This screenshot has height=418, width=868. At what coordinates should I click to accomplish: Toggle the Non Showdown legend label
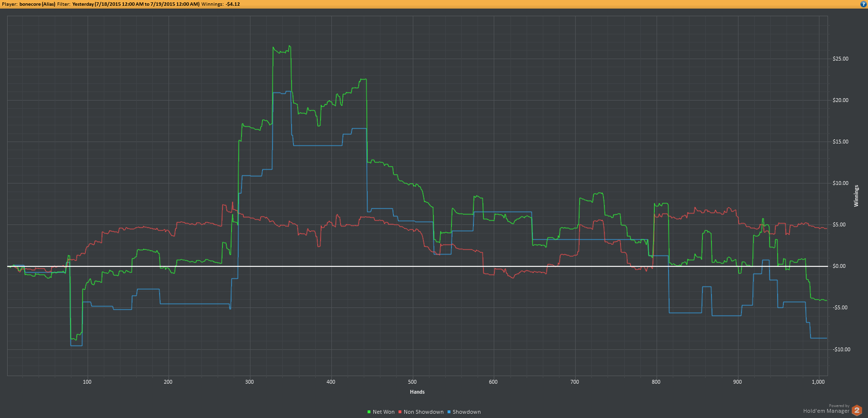(x=424, y=412)
